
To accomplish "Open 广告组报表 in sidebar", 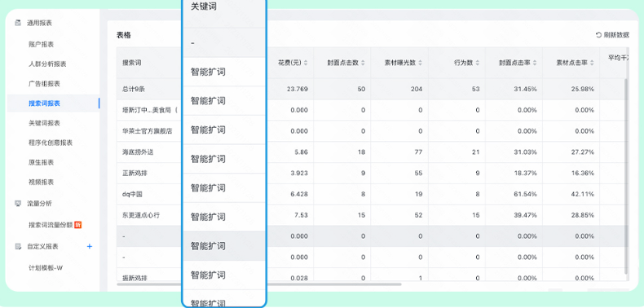I will [44, 84].
